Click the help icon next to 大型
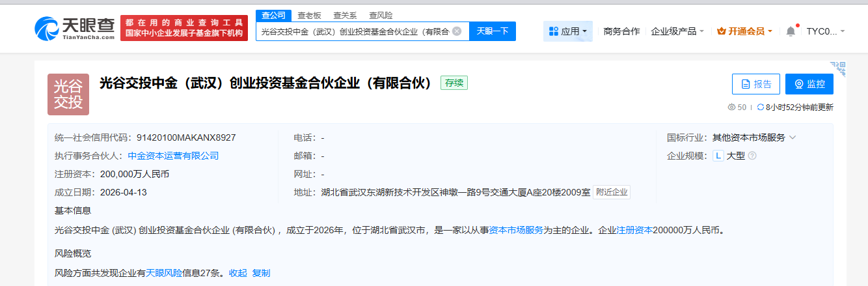The image size is (868, 286). 752,156
